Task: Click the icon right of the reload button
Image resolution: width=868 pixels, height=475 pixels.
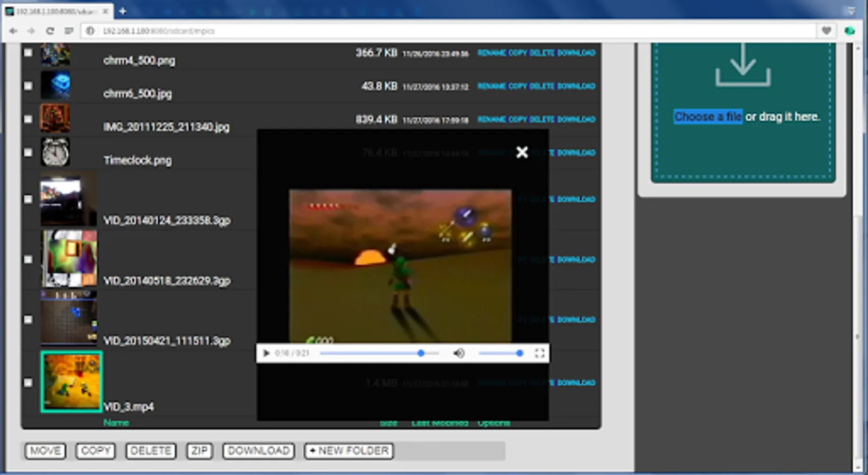Action: [x=69, y=31]
